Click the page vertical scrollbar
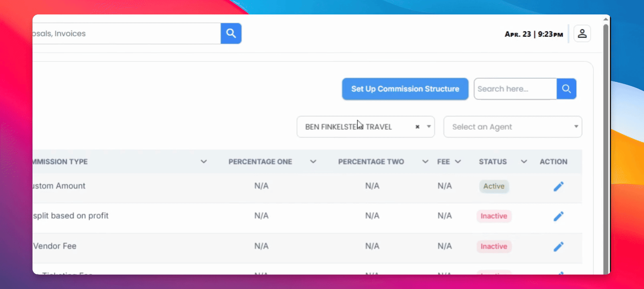This screenshot has width=644, height=289. pos(606,149)
